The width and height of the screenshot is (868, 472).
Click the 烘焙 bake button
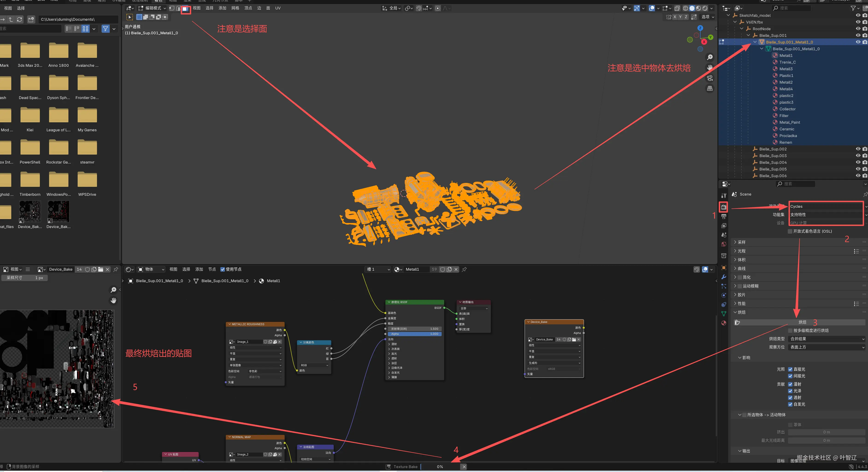tap(802, 322)
